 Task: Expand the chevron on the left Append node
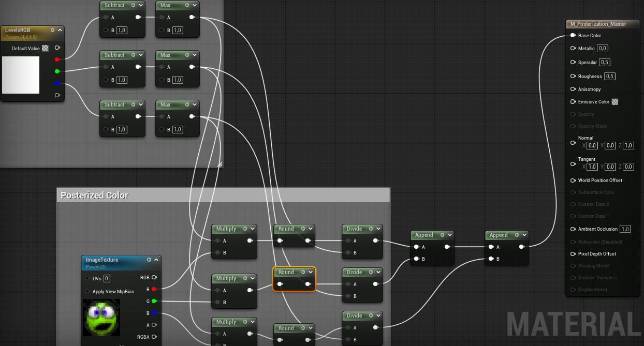(449, 235)
